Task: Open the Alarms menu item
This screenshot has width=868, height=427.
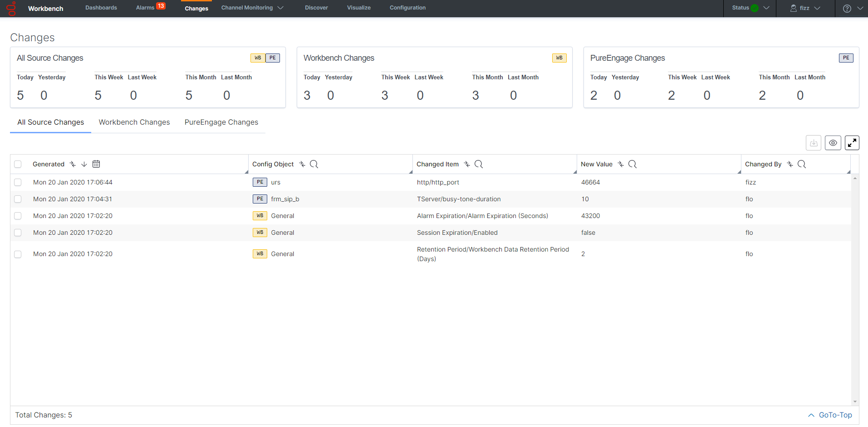Action: [145, 8]
